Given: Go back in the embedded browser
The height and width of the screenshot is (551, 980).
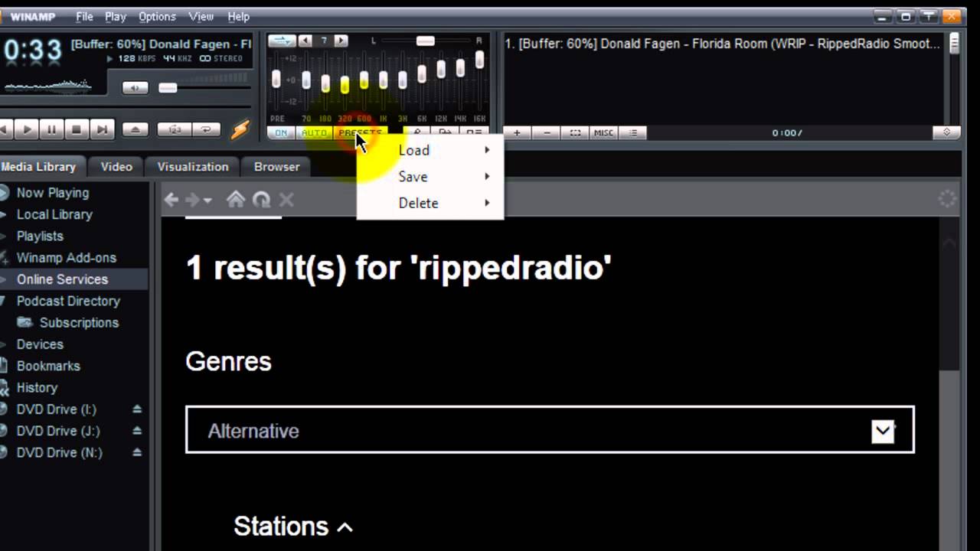Looking at the screenshot, I should [171, 200].
